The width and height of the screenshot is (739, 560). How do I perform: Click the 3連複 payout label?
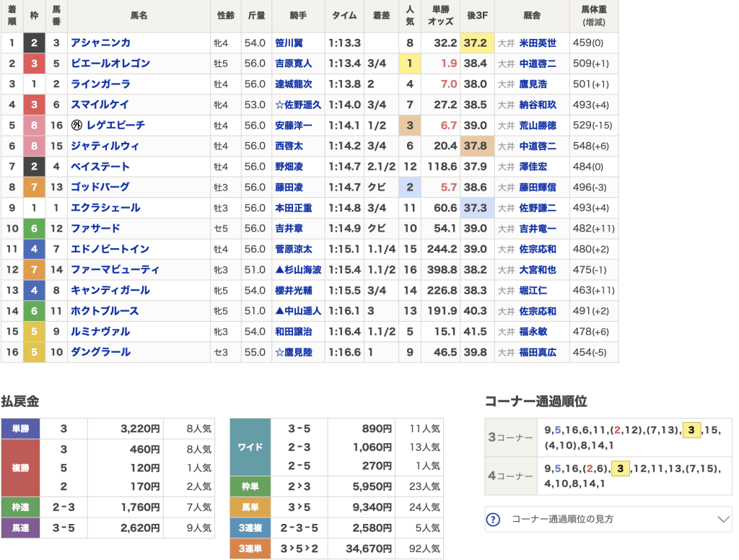pos(250,528)
